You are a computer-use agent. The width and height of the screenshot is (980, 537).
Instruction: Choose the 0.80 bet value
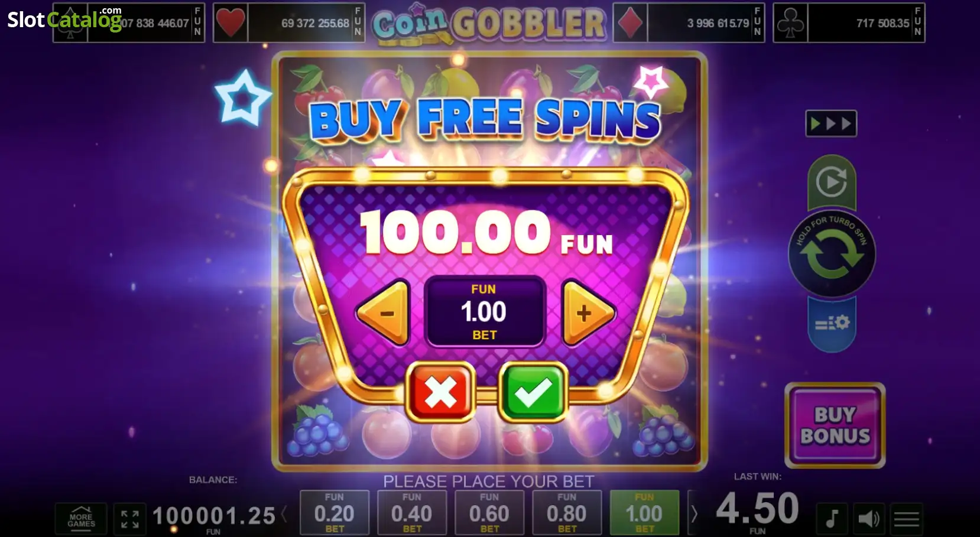[567, 512]
